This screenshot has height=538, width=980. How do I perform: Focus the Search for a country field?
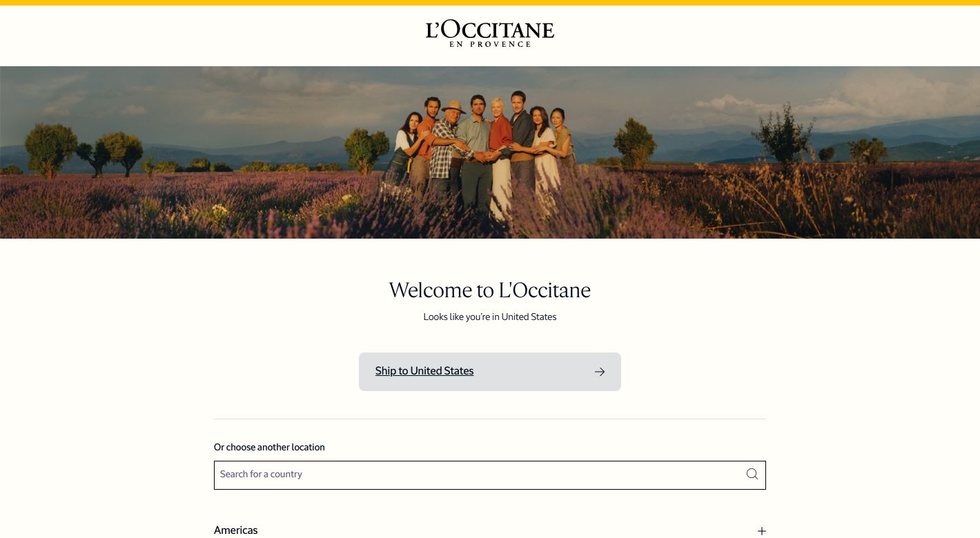(490, 475)
